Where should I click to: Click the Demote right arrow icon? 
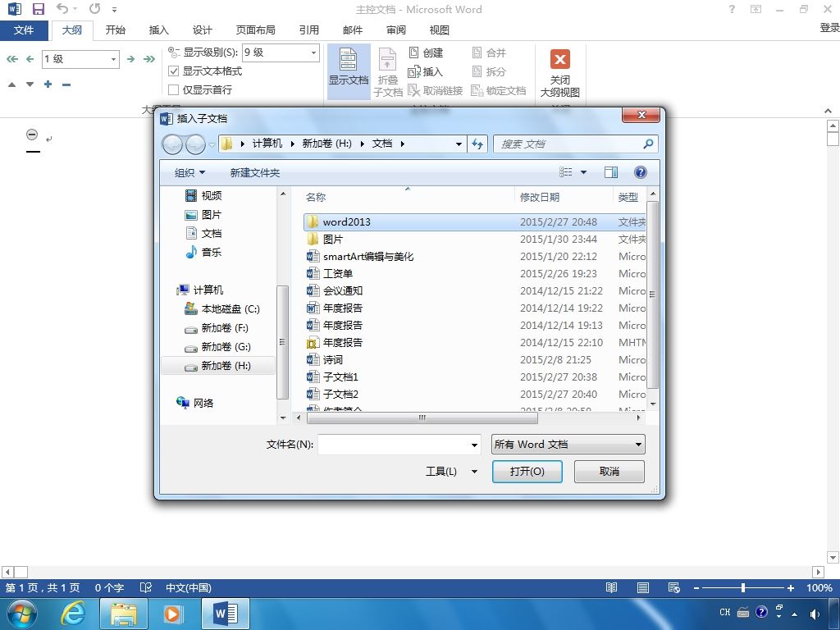130,59
